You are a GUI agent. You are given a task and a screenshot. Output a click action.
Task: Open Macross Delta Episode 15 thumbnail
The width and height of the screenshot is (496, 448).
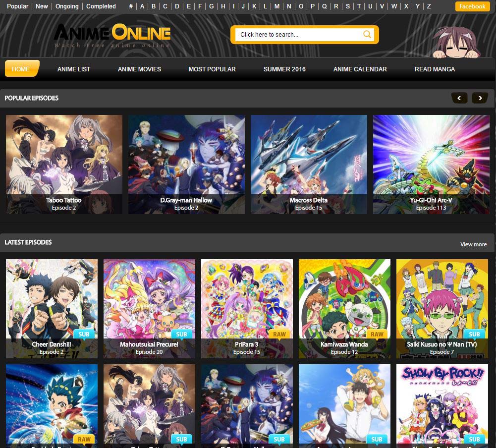click(x=309, y=164)
